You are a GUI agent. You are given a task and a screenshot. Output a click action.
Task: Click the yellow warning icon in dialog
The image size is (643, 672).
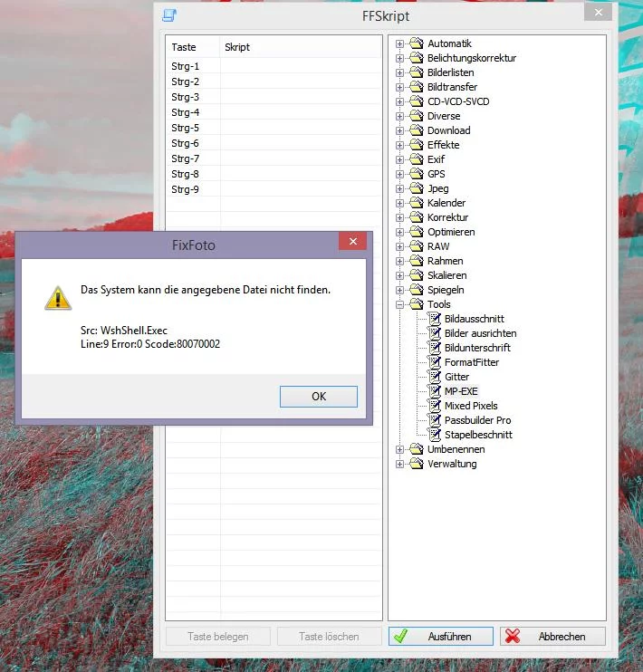click(x=58, y=298)
